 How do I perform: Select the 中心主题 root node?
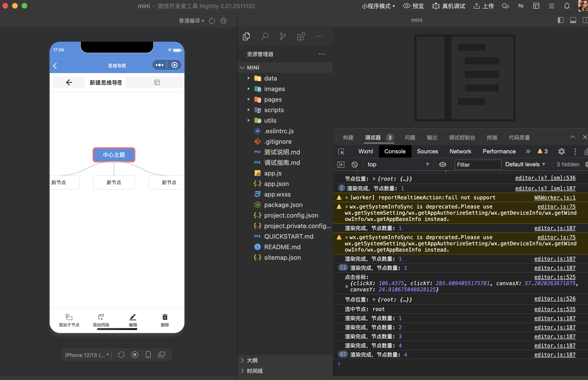pyautogui.click(x=114, y=155)
